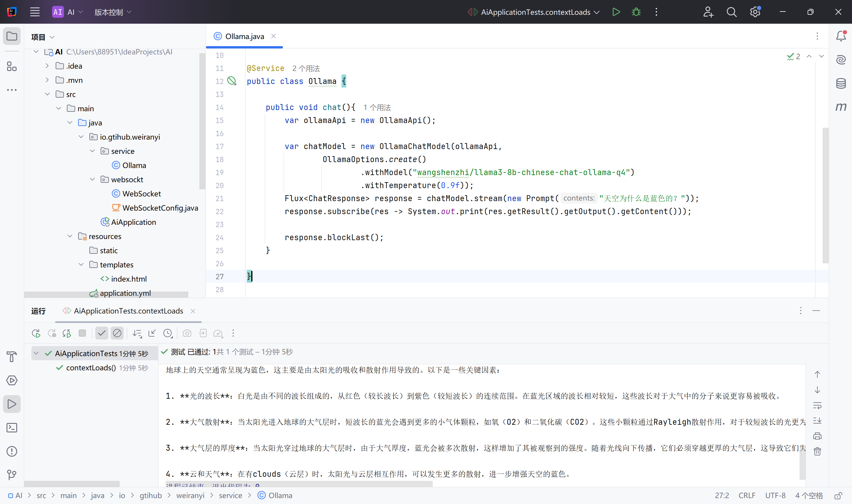Open project AI dropdown in title bar
The width and height of the screenshot is (852, 504).
point(67,12)
